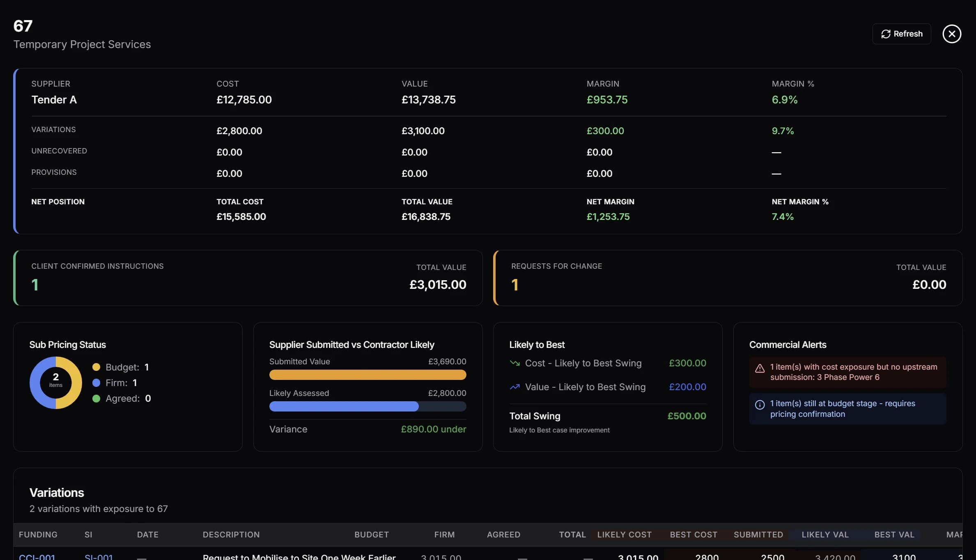This screenshot has height=560, width=976.
Task: Toggle the Budget legend dot in Sub Pricing Status
Action: [96, 367]
